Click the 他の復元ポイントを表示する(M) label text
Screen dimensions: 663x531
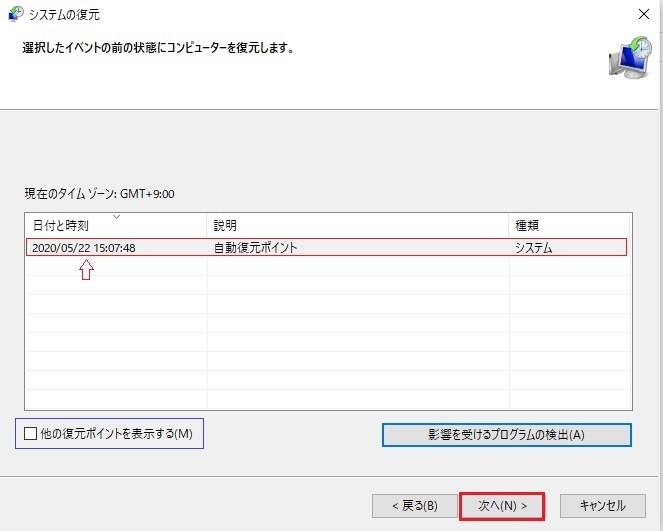tap(117, 433)
